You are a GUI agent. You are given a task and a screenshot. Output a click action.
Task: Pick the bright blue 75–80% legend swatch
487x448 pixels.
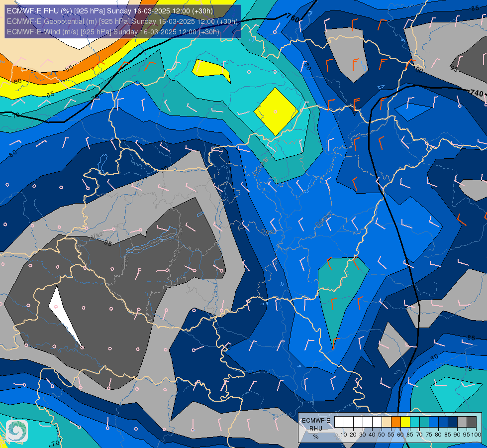click(x=434, y=422)
